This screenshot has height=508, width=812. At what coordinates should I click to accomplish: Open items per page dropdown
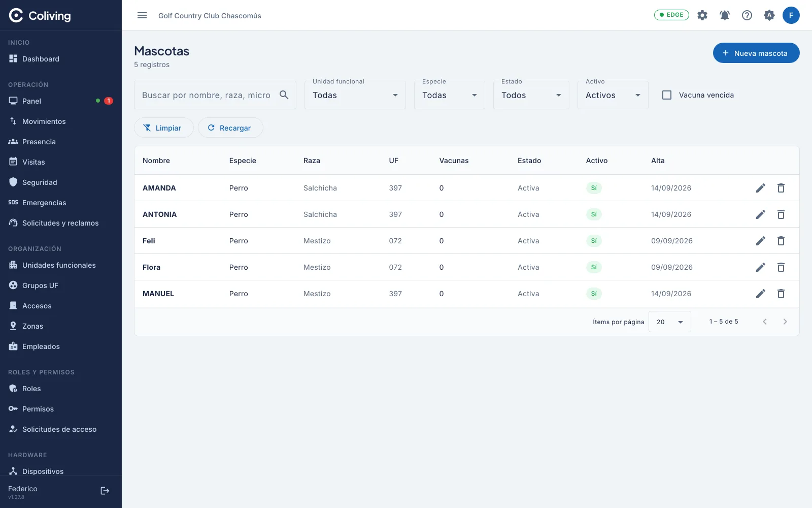pyautogui.click(x=670, y=322)
